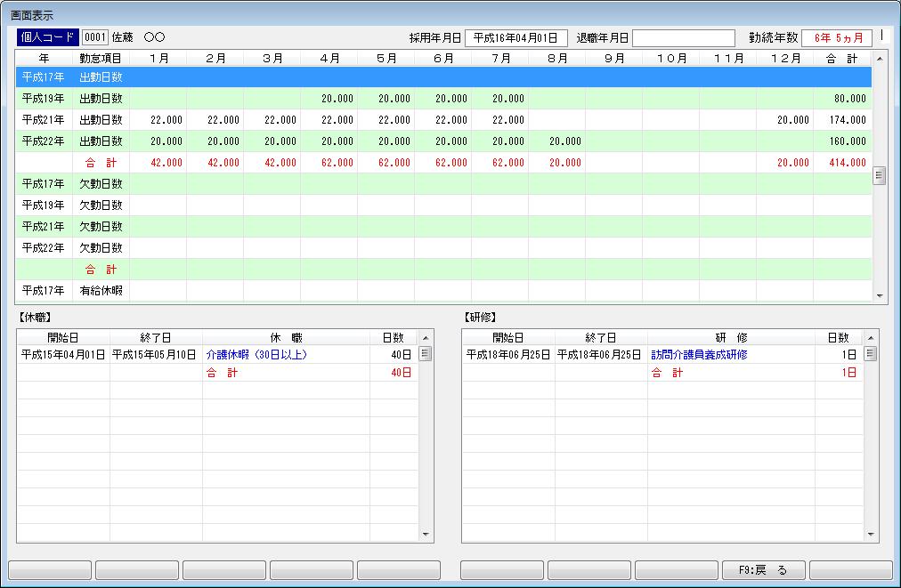Select the 採用年月日 date field
This screenshot has width=901, height=588.
coord(515,37)
